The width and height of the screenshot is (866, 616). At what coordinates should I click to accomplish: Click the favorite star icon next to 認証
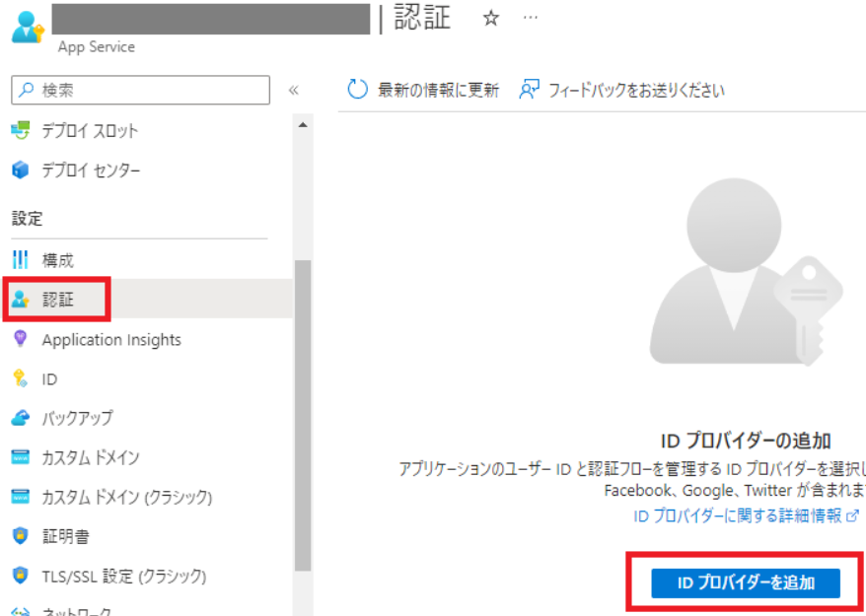491,20
